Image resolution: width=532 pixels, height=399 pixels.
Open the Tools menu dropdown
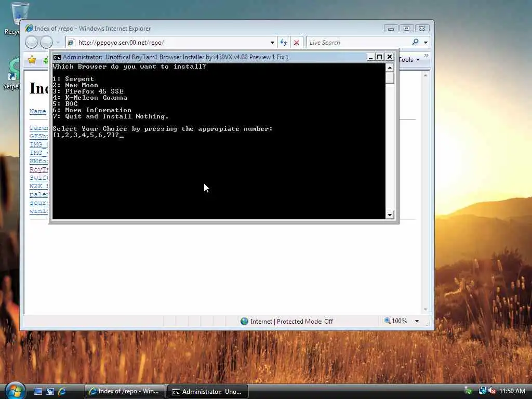click(410, 60)
